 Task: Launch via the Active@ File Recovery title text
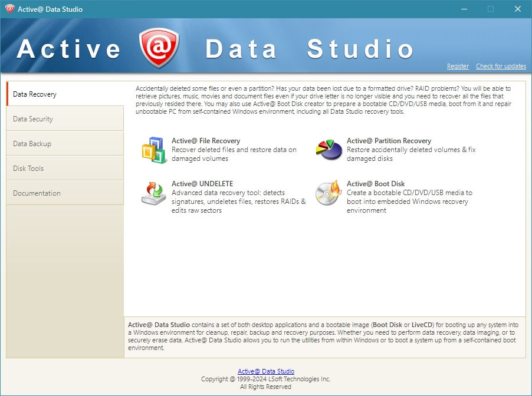(206, 141)
